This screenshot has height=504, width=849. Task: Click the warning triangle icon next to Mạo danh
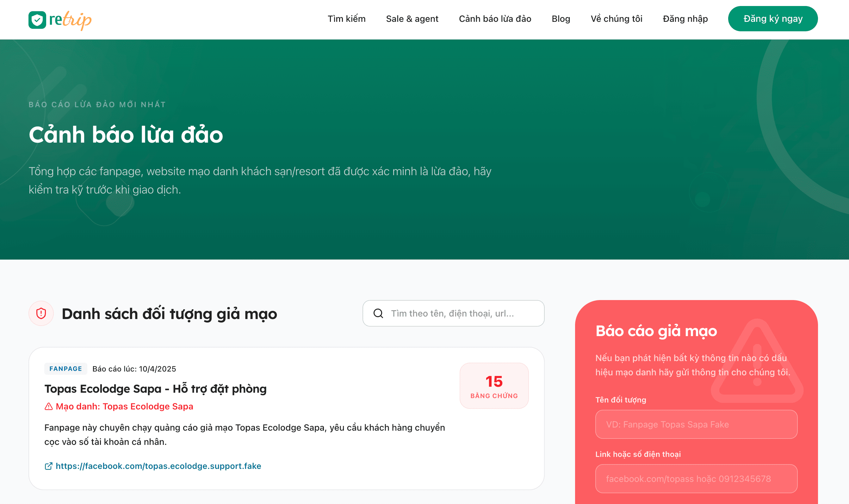tap(49, 406)
